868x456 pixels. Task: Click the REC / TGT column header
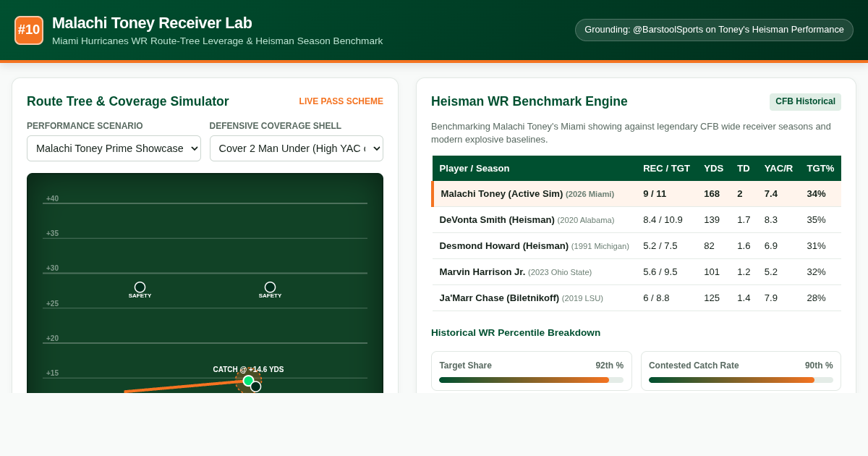pos(666,168)
